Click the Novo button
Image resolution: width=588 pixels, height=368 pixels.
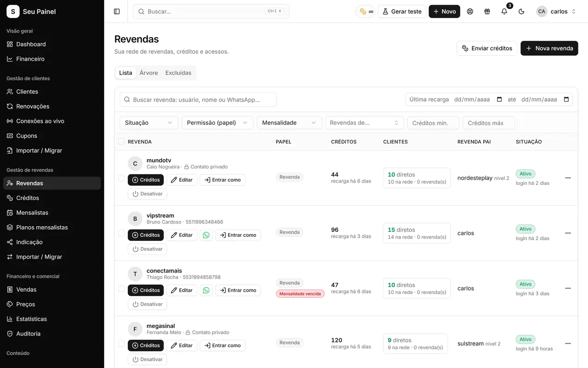pos(444,11)
